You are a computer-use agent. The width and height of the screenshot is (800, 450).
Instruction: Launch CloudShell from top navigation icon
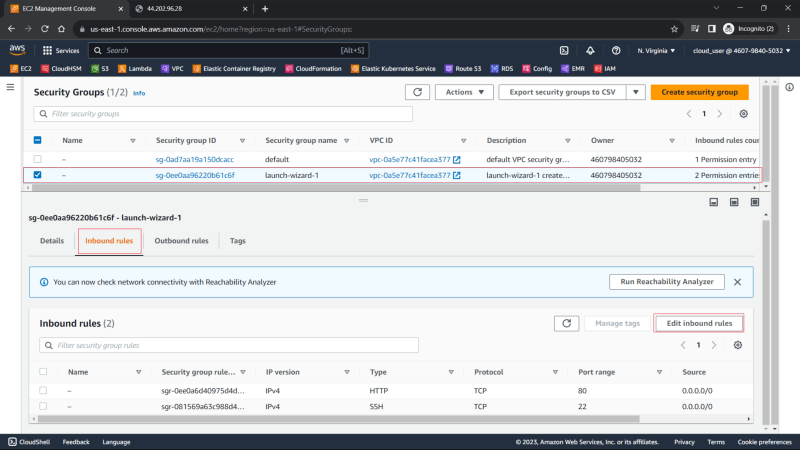(x=564, y=51)
